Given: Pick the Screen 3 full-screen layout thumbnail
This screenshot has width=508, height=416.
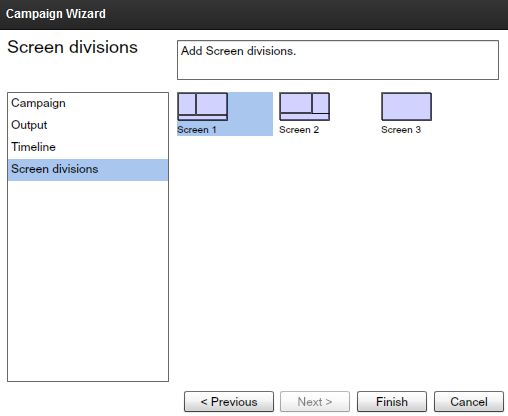Looking at the screenshot, I should pyautogui.click(x=406, y=107).
